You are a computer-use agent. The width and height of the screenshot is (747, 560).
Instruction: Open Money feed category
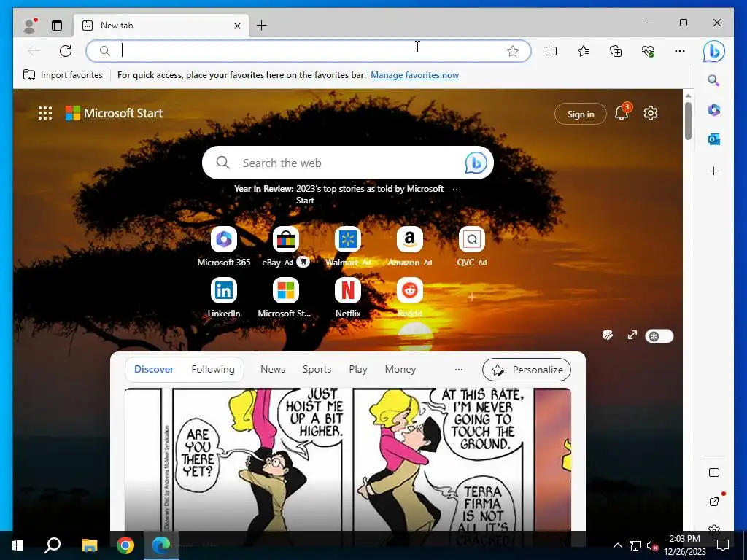[x=400, y=369]
